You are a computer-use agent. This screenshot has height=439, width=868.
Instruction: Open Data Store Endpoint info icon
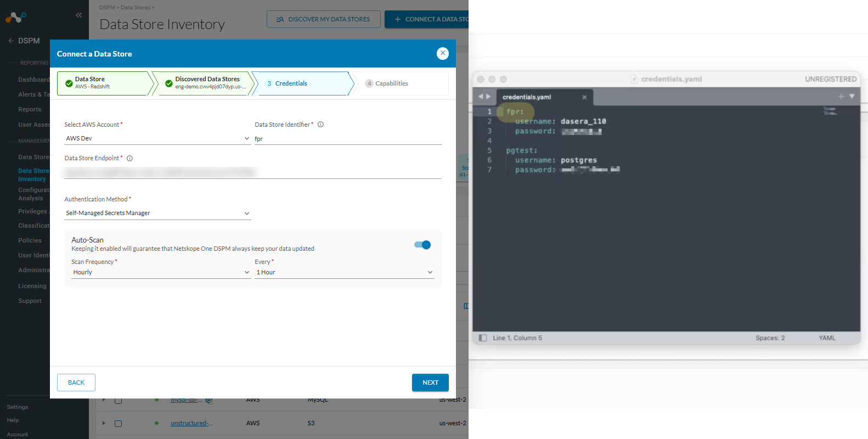129,158
